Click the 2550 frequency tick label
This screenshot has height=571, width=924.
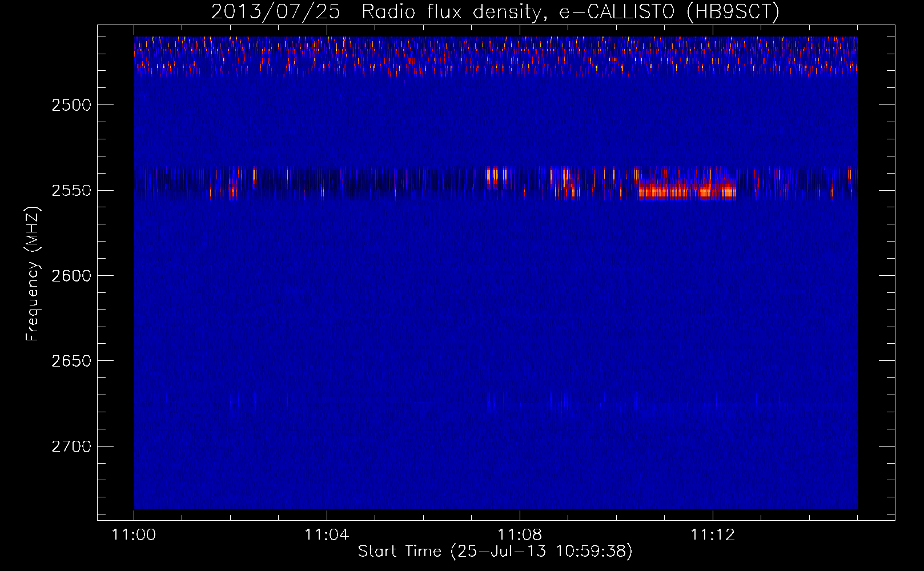click(71, 191)
